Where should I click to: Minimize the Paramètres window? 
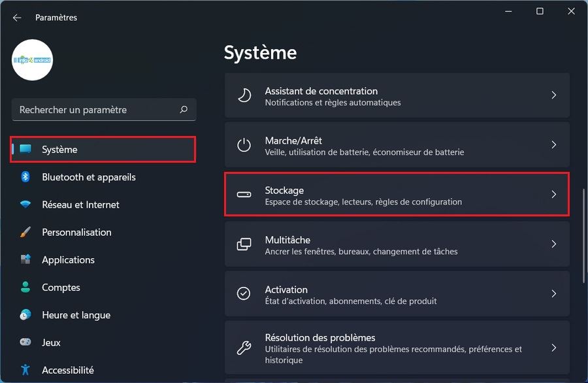(x=508, y=11)
